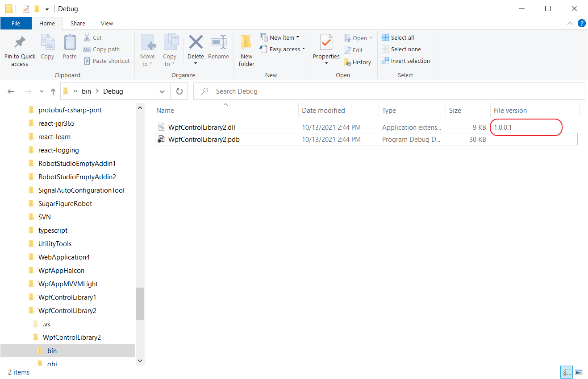Image resolution: width=588 pixels, height=379 pixels.
Task: Click quick access Properties checkmark icon
Action: 25,9
